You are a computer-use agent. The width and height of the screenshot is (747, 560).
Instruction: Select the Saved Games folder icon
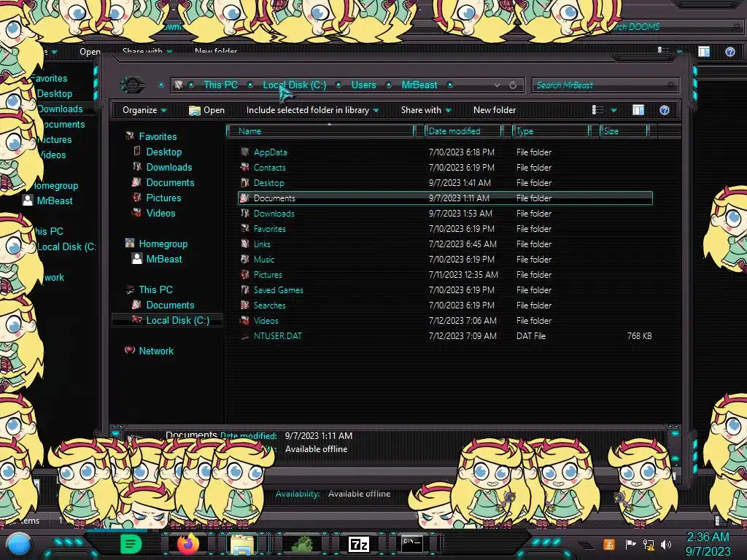coord(245,289)
